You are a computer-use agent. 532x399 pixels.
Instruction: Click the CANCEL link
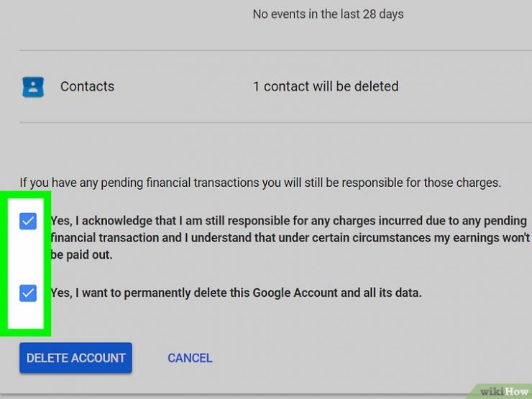pos(190,358)
